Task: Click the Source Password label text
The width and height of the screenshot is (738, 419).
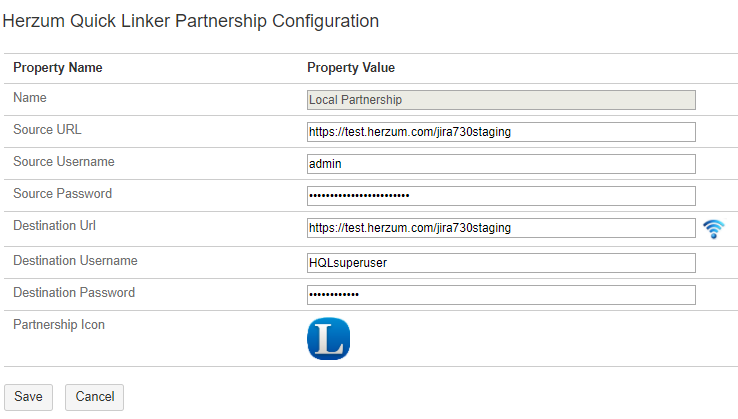Action: coord(62,194)
